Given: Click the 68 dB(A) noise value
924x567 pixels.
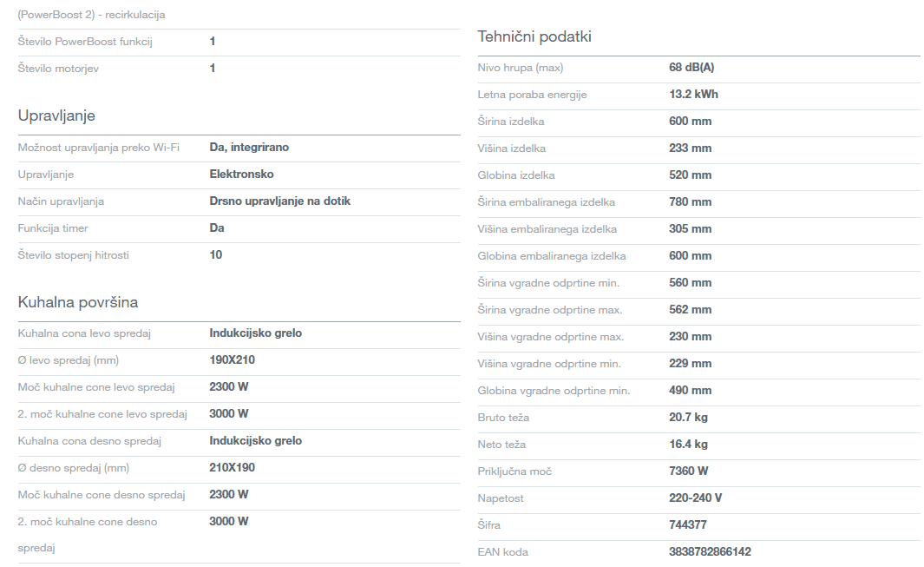Looking at the screenshot, I should (691, 68).
